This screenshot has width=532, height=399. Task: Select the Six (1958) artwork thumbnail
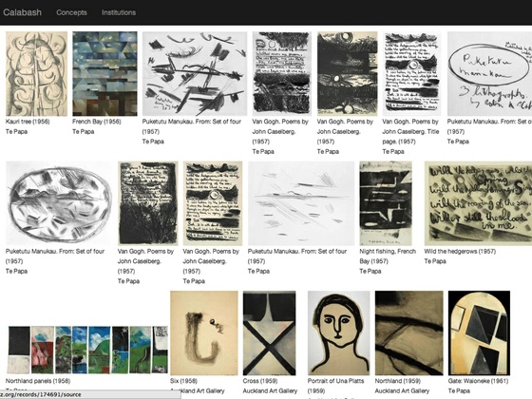click(x=204, y=333)
